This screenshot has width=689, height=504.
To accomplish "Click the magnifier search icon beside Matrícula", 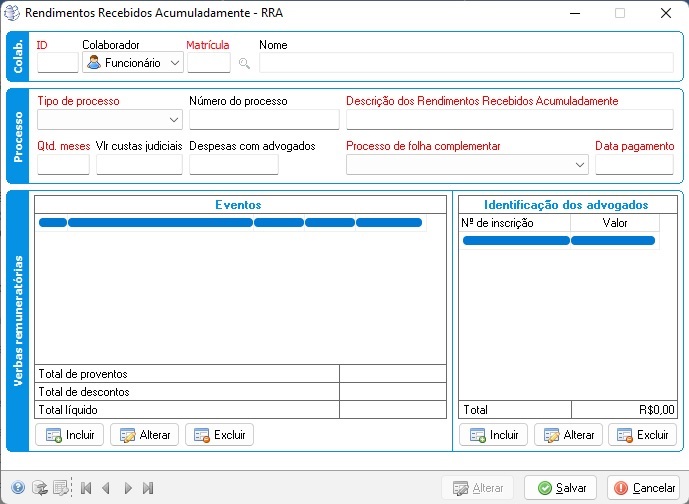I will pyautogui.click(x=244, y=63).
